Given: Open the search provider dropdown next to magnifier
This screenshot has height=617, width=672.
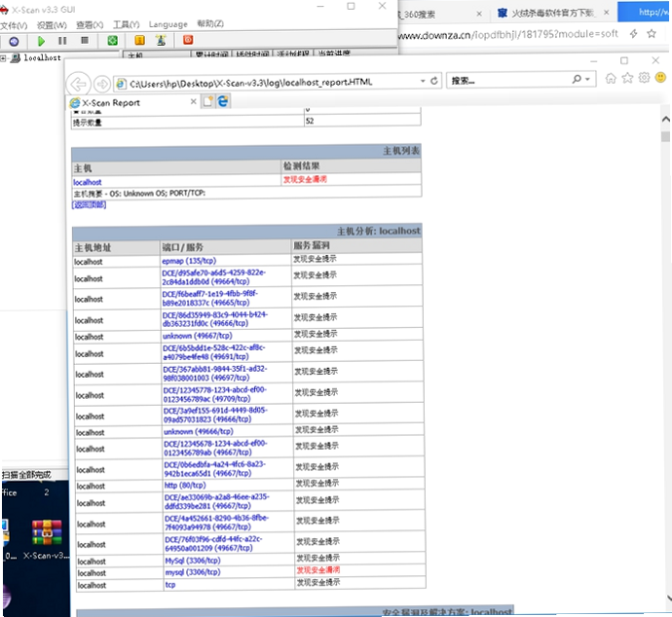Looking at the screenshot, I should (x=587, y=79).
